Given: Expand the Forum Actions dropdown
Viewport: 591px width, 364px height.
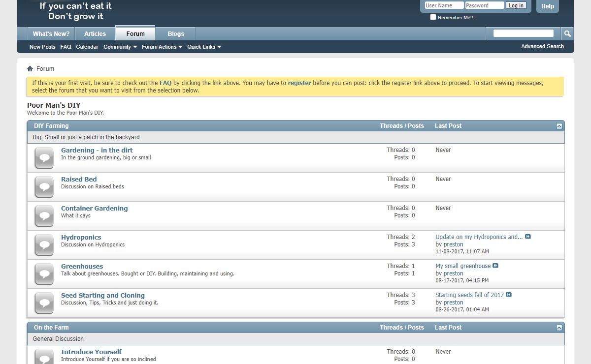Looking at the screenshot, I should [162, 47].
